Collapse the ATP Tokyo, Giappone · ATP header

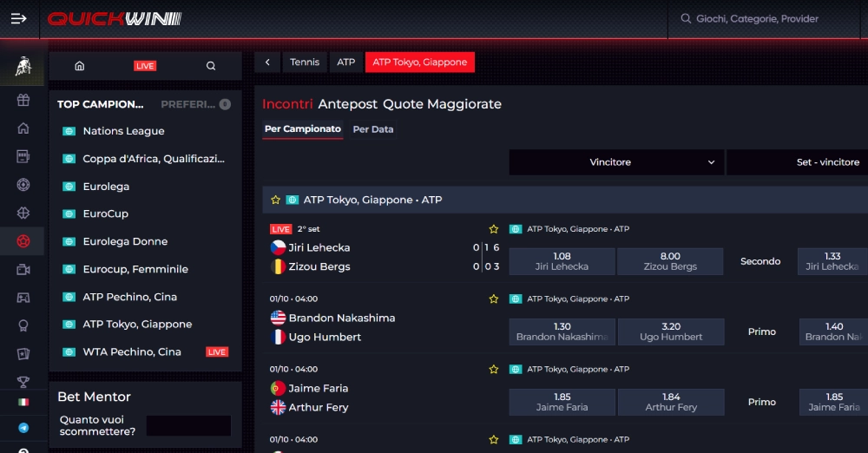[x=565, y=200]
